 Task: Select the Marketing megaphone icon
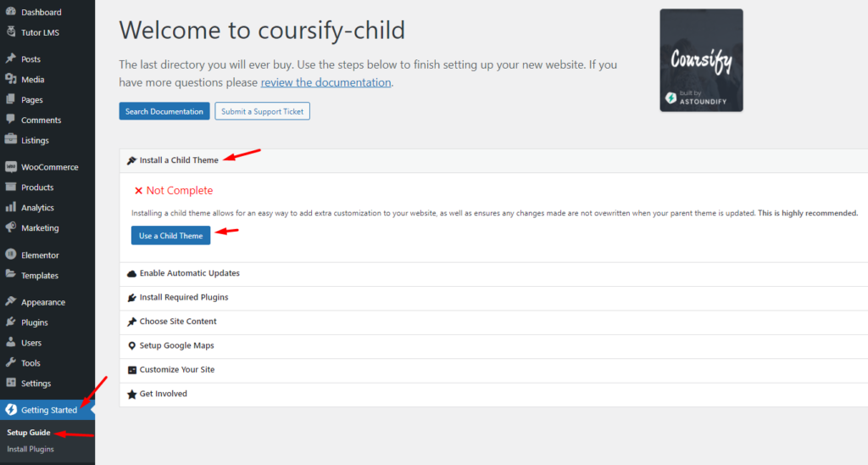click(x=10, y=227)
